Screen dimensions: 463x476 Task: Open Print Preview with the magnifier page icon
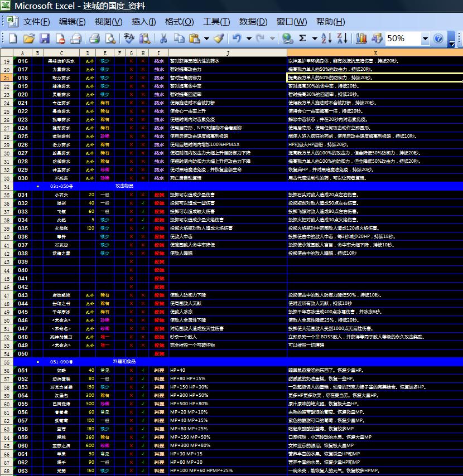click(x=110, y=38)
